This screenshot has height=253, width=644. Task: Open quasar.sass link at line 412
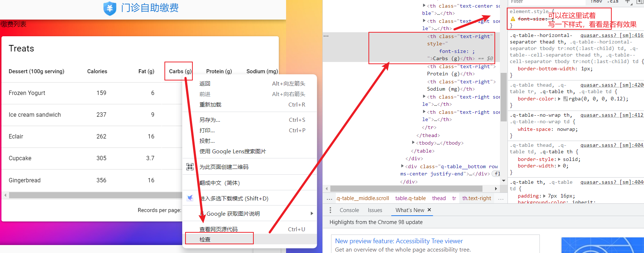(612, 115)
